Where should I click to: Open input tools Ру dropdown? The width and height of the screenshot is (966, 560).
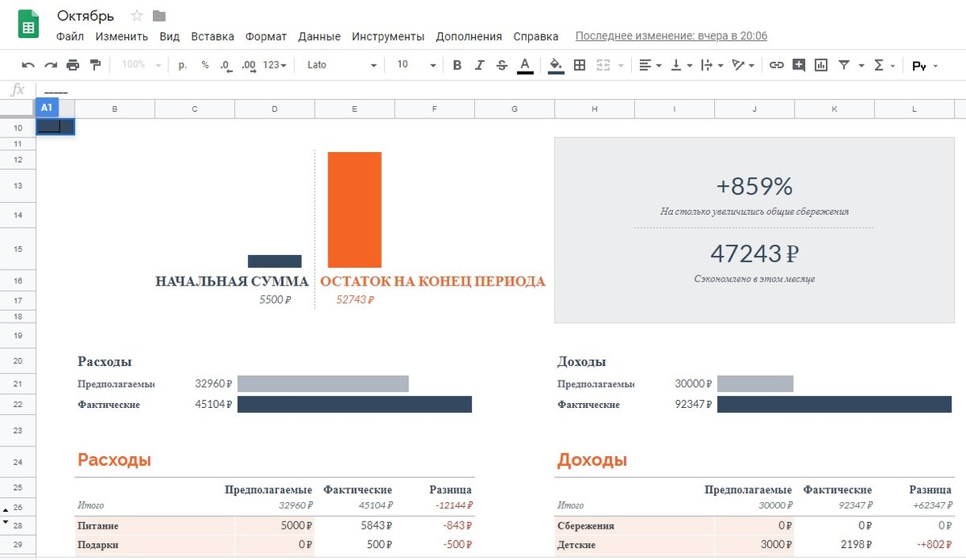924,66
